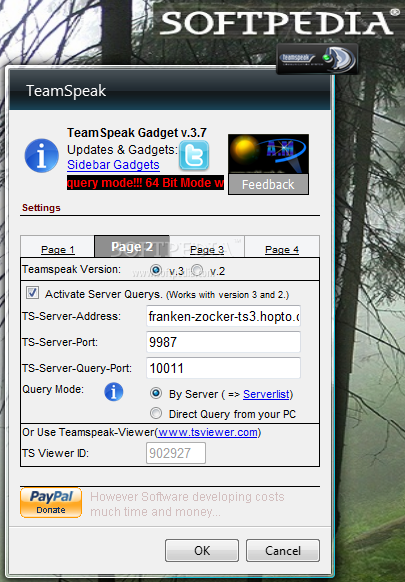Click the TeamSpeak Gadget v.3.7 title text

(137, 133)
